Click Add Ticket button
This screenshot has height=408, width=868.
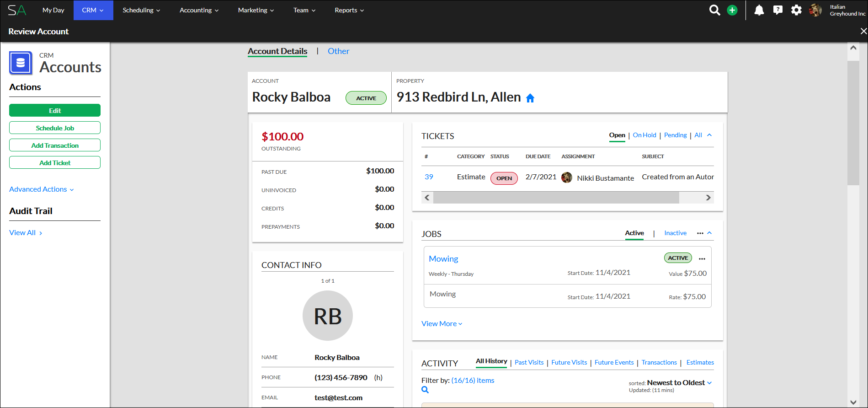55,162
